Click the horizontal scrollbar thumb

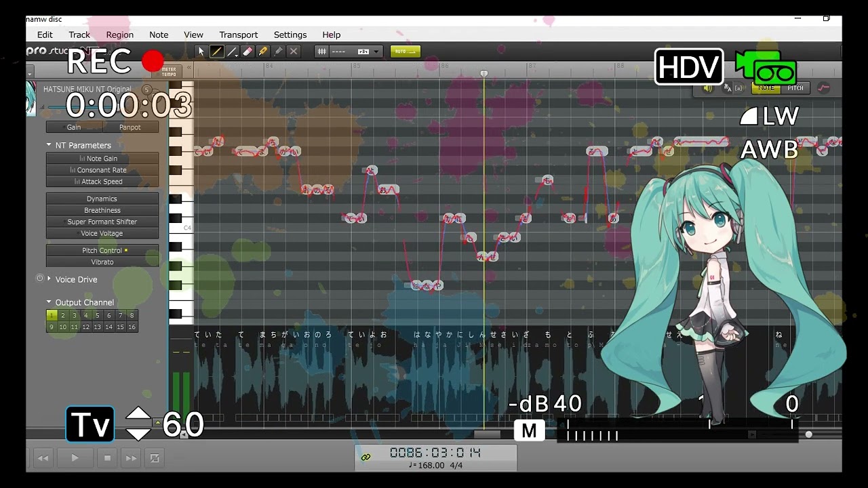[x=487, y=434]
